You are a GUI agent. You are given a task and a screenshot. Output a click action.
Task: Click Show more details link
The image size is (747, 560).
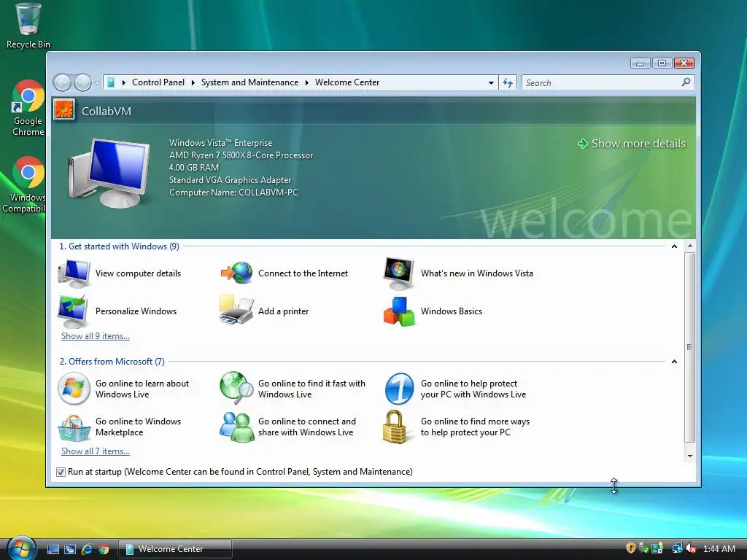(632, 144)
